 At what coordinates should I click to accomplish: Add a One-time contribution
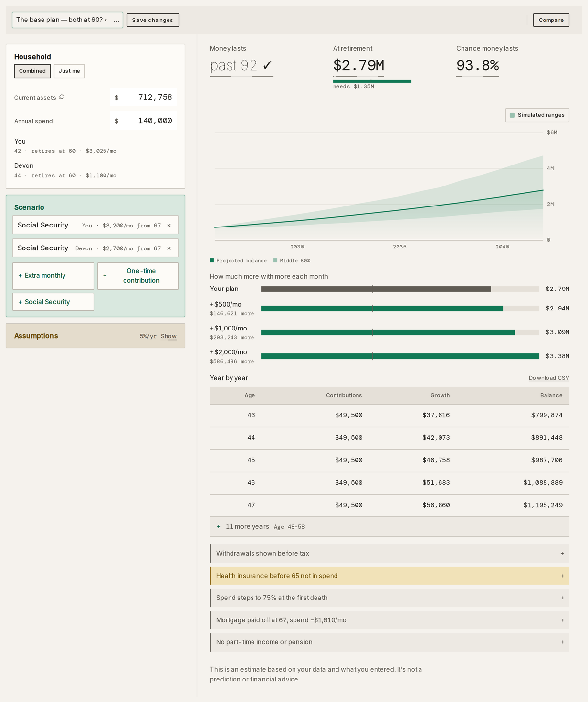pyautogui.click(x=138, y=276)
